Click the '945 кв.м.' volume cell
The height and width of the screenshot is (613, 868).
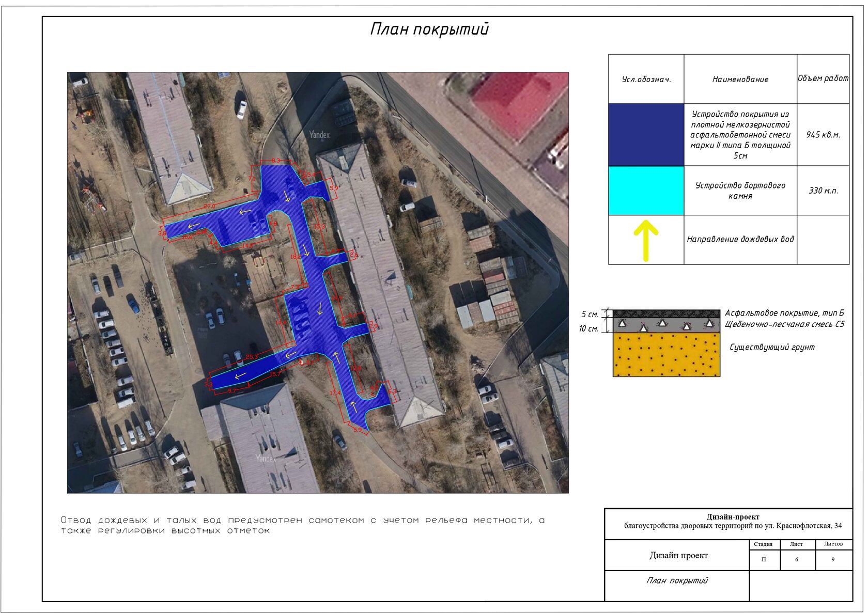pyautogui.click(x=823, y=135)
